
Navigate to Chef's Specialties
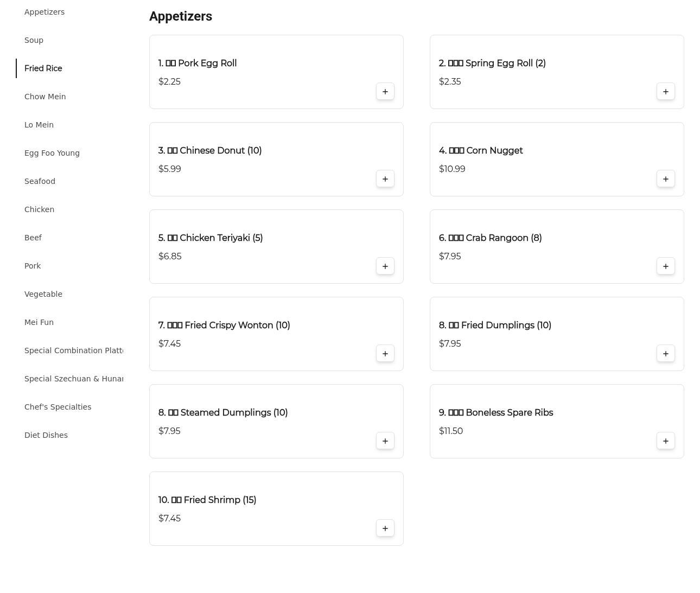click(x=58, y=407)
